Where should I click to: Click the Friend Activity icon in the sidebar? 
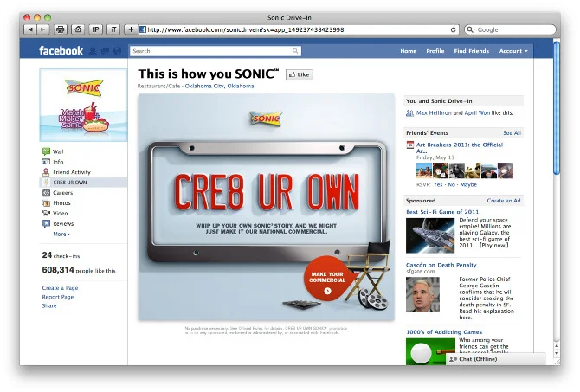pos(46,172)
